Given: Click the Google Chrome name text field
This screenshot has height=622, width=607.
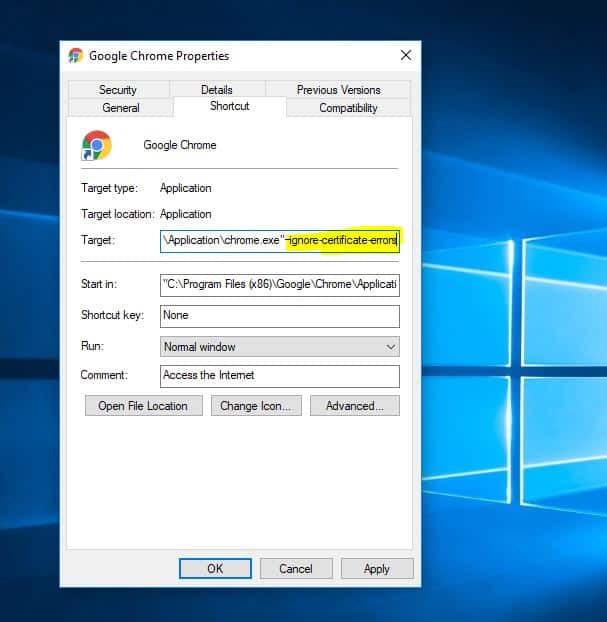Looking at the screenshot, I should [180, 145].
